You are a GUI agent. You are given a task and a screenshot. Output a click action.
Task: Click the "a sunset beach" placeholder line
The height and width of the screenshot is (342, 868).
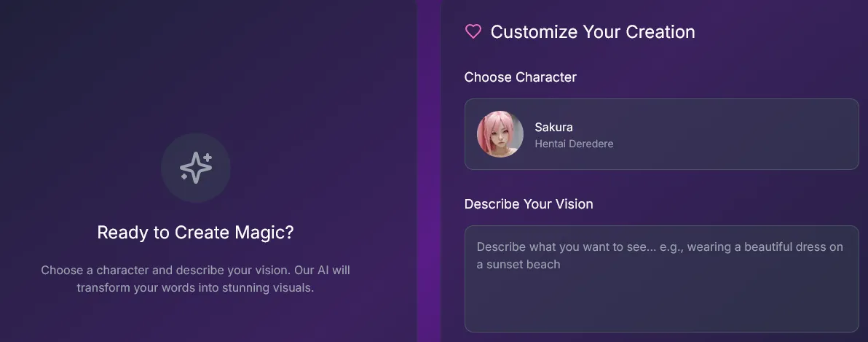(518, 265)
